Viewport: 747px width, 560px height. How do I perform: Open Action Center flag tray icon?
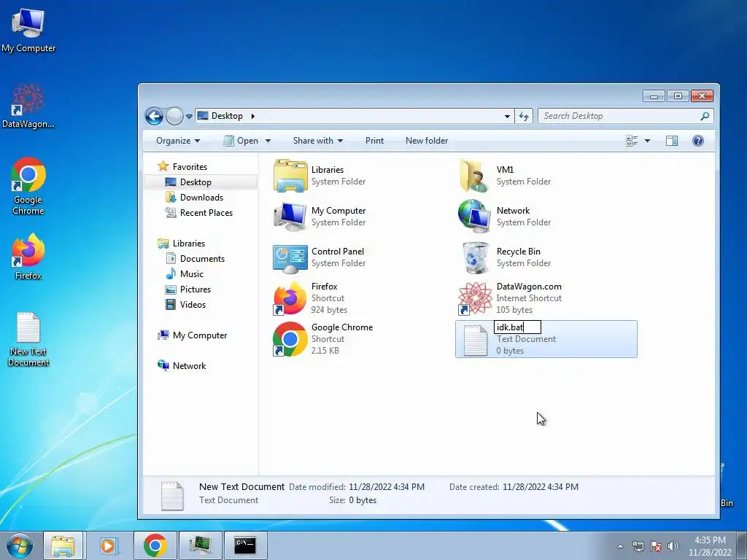tap(656, 546)
